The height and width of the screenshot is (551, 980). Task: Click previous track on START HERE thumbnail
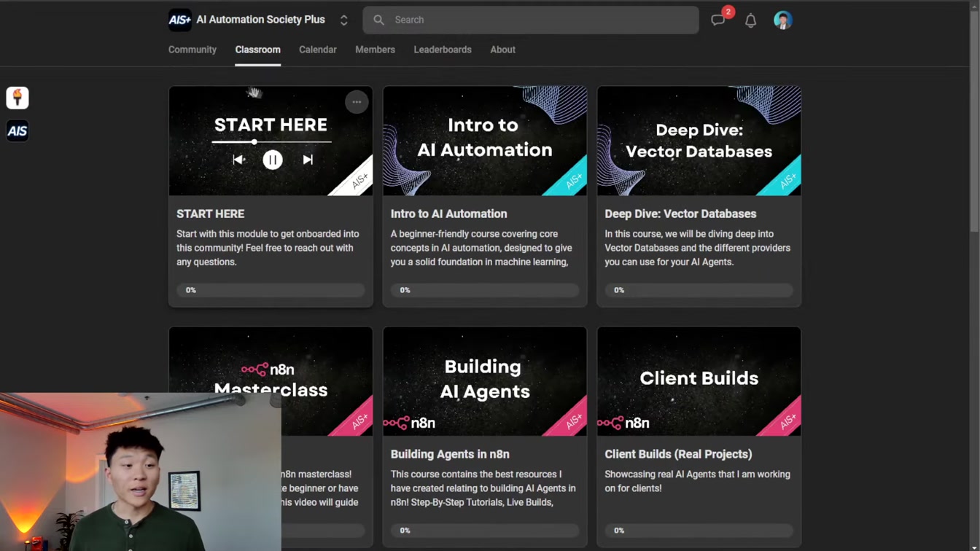click(238, 160)
